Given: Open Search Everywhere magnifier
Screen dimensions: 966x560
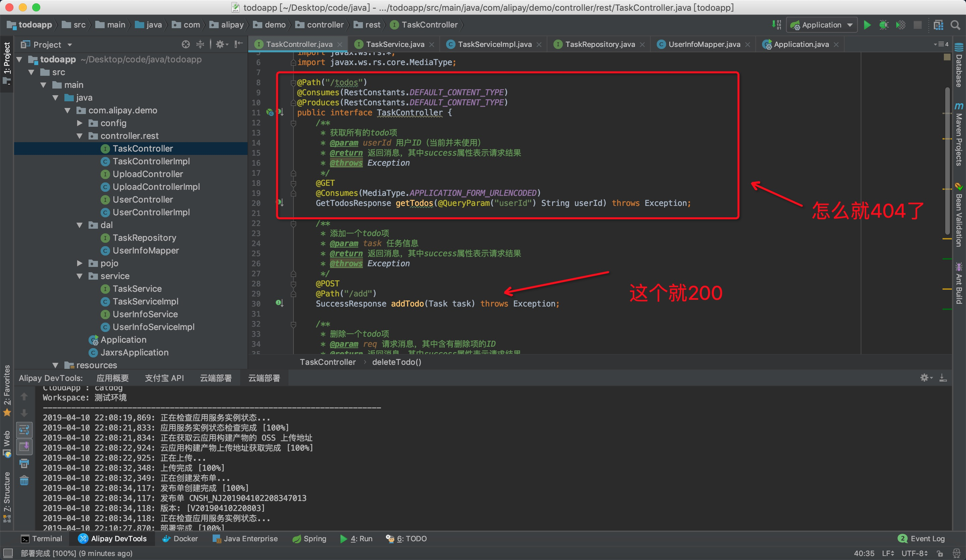Looking at the screenshot, I should pyautogui.click(x=956, y=25).
